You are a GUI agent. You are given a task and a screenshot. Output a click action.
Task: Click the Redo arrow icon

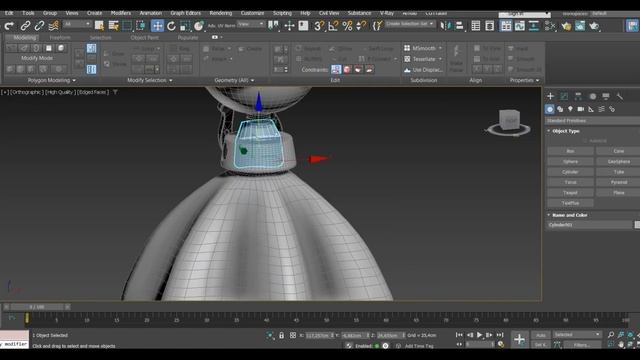(x=9, y=26)
